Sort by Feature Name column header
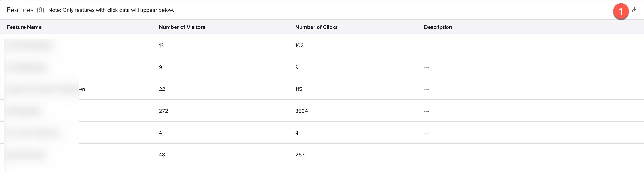 coord(24,27)
